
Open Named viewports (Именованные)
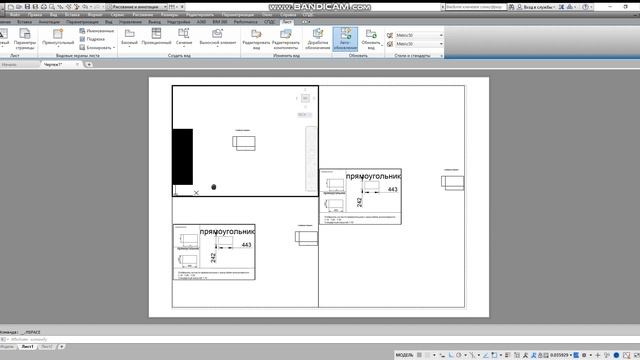(x=97, y=31)
